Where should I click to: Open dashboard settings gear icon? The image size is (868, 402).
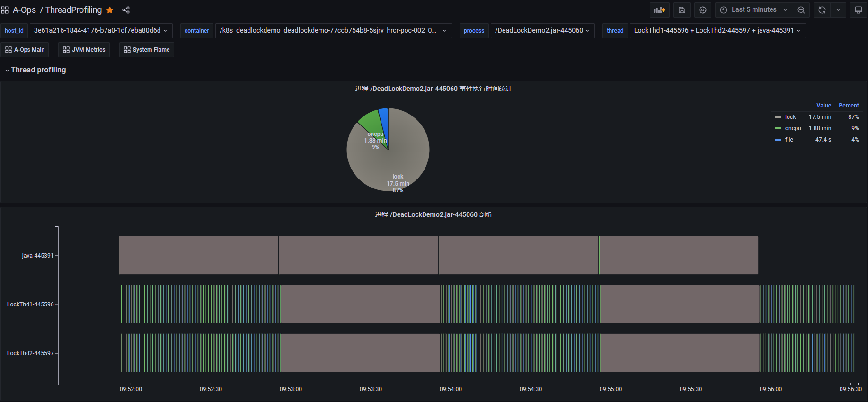pyautogui.click(x=703, y=10)
